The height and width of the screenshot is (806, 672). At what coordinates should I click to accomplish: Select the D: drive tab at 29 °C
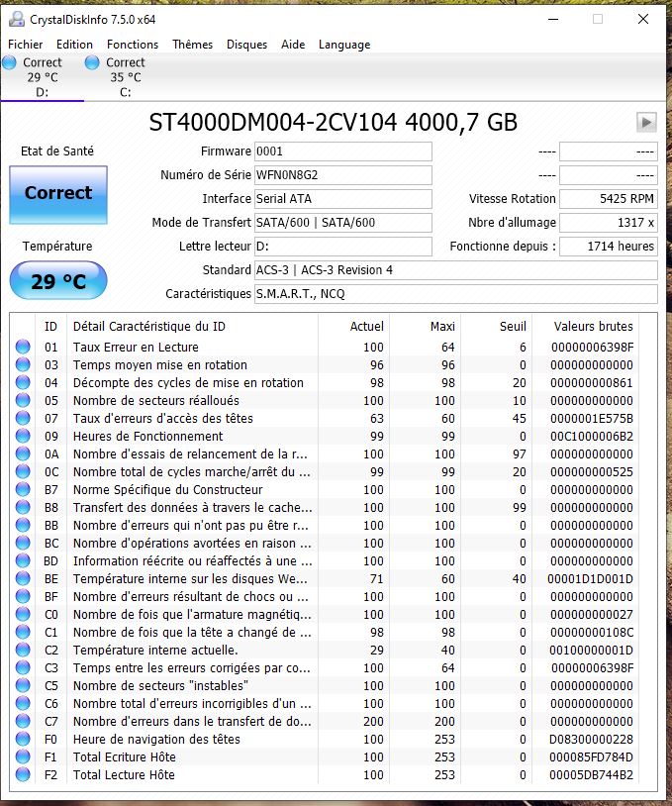click(x=43, y=77)
